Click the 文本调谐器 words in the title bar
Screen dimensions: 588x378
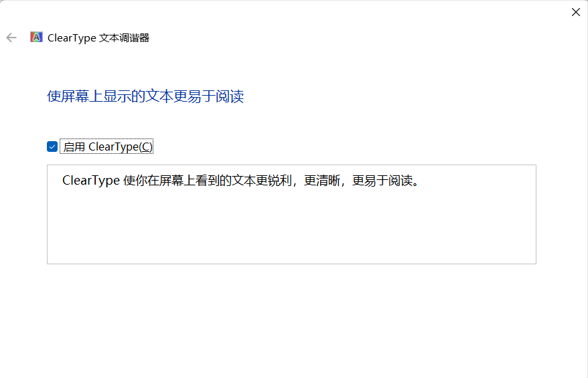(x=125, y=38)
